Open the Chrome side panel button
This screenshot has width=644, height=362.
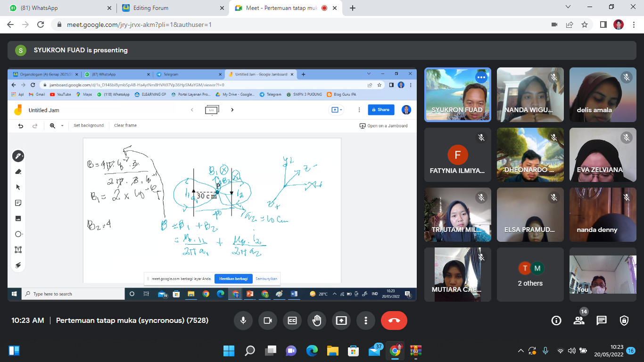[603, 25]
